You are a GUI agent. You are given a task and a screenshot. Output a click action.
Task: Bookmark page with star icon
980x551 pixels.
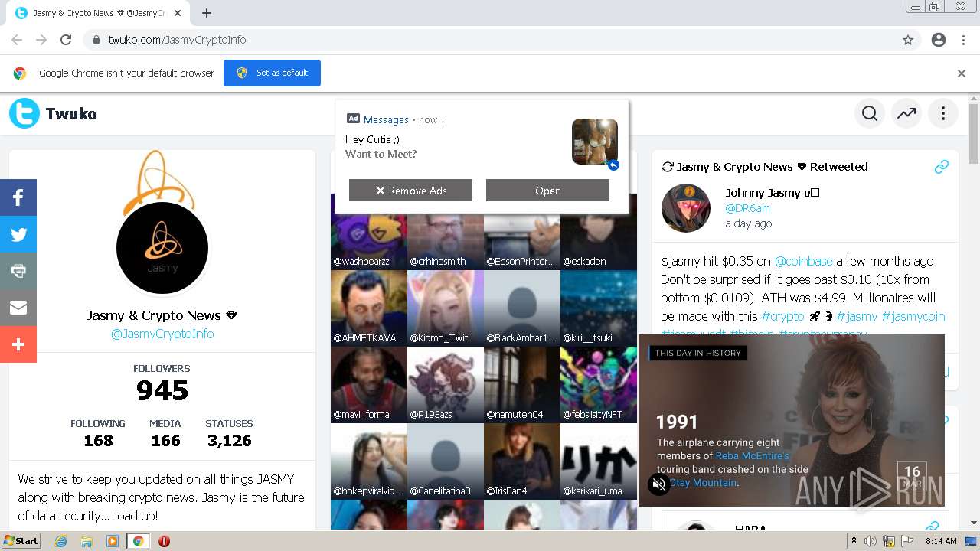pos(908,40)
